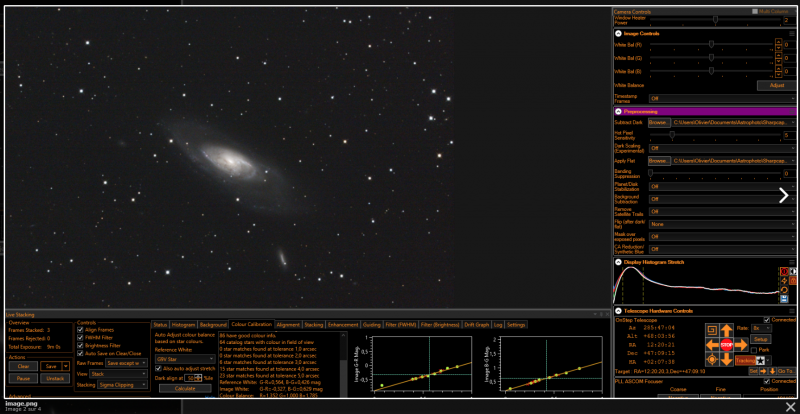Open the Telescope Hardware Controls panel menu icon
Image resolution: width=800 pixels, height=414 pixels.
click(792, 311)
